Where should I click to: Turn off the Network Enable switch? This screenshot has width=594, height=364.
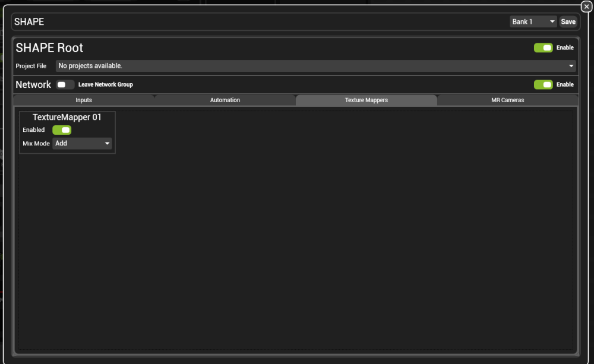tap(544, 84)
